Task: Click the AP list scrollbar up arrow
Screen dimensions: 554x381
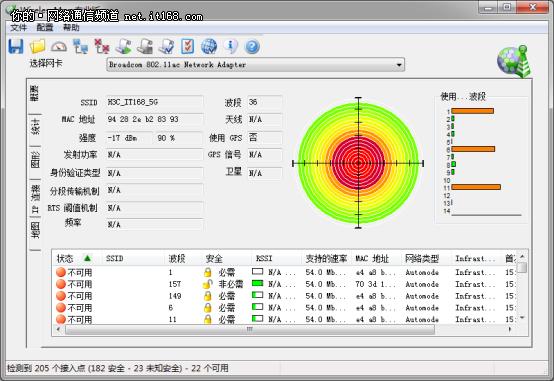Action: point(522,257)
